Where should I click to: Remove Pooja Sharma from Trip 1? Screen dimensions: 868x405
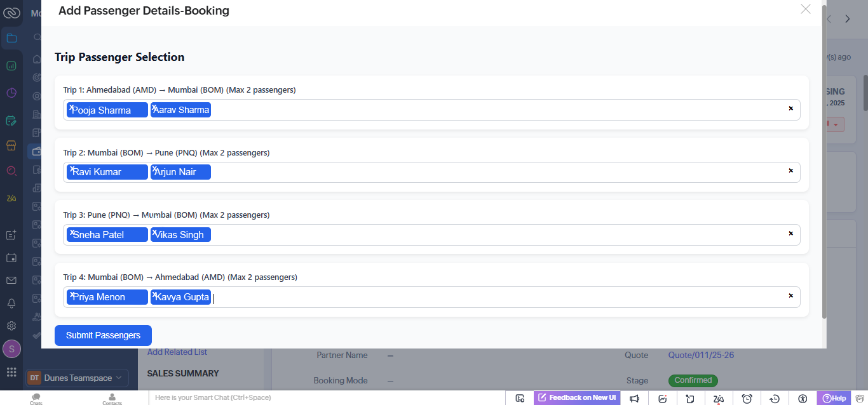72,108
